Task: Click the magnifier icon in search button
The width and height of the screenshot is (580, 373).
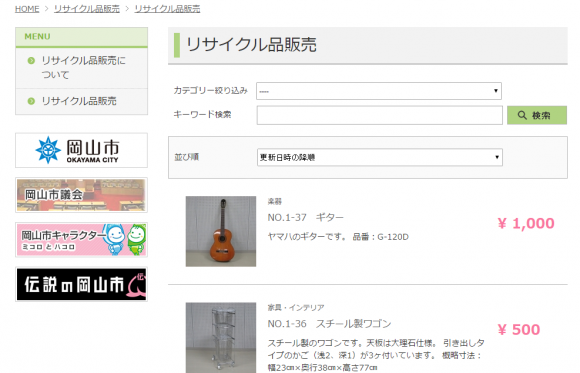Action: (x=522, y=115)
